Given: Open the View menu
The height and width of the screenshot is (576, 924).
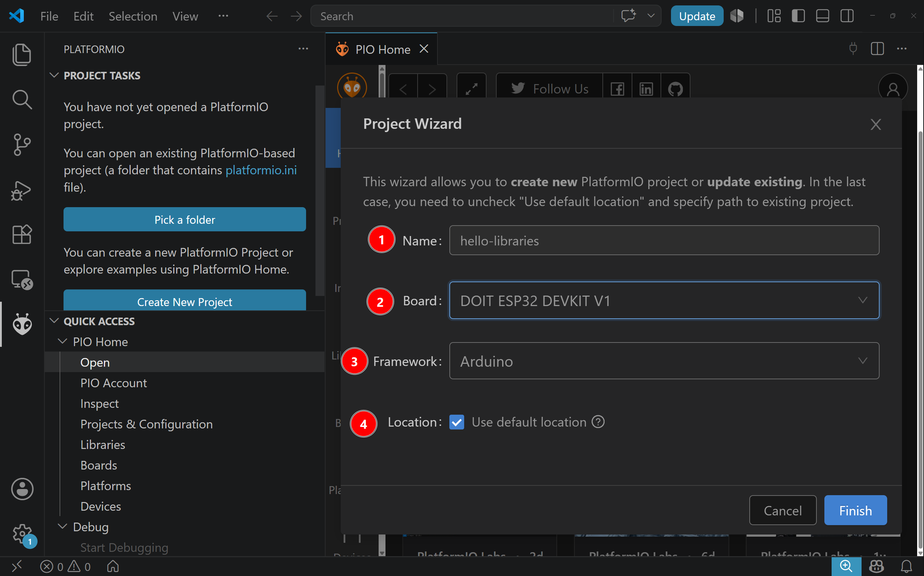Looking at the screenshot, I should pos(185,16).
